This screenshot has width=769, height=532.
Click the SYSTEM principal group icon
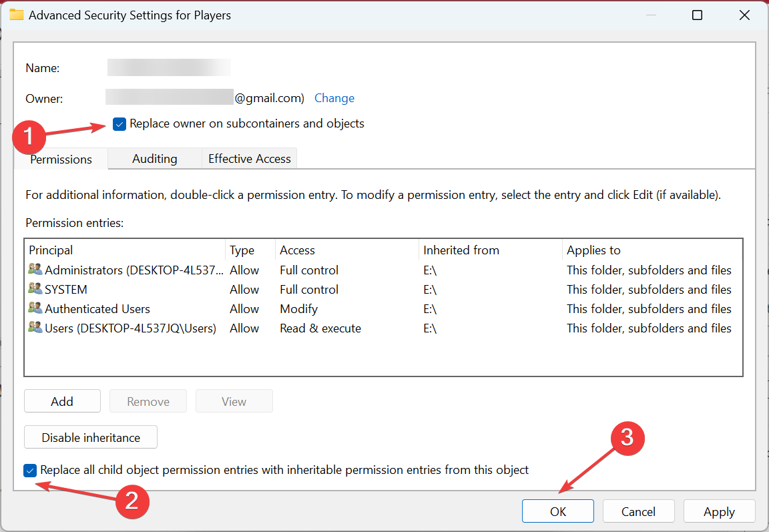35,289
